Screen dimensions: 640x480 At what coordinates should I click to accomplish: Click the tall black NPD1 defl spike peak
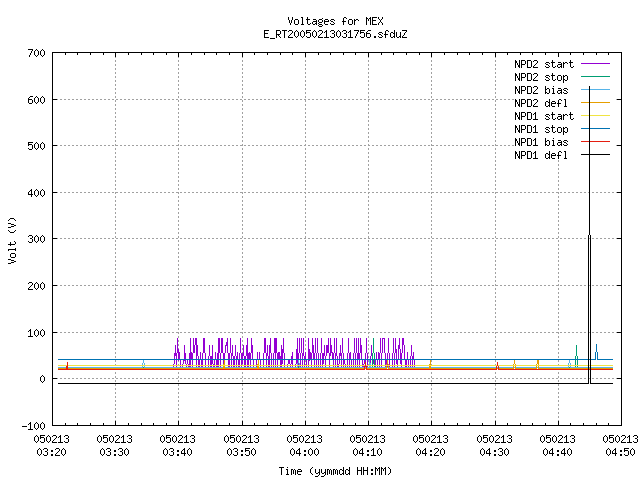tap(589, 87)
